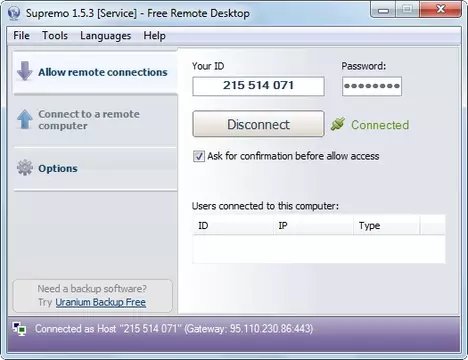
Task: Select Connect to a remote computer
Action: click(x=95, y=120)
